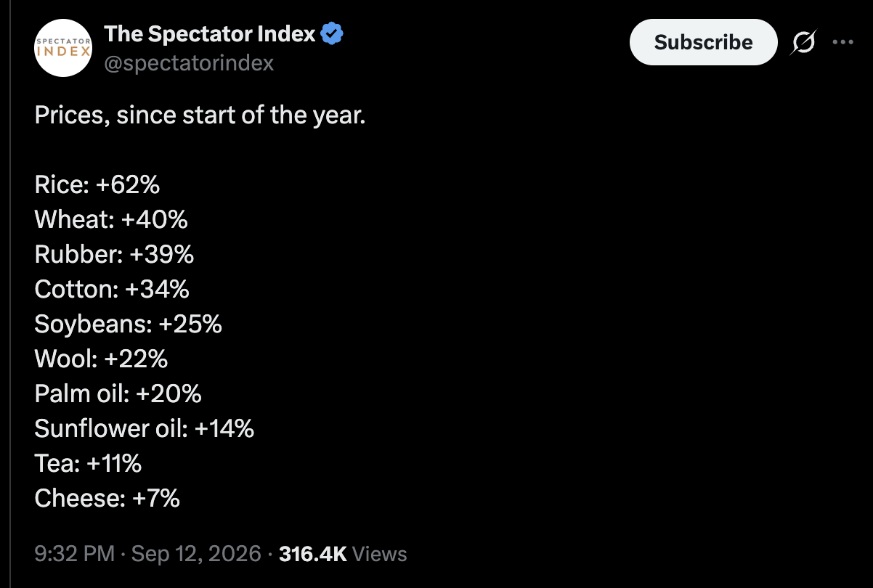The width and height of the screenshot is (873, 588).
Task: Click the Cheese: +7% line
Action: (107, 498)
